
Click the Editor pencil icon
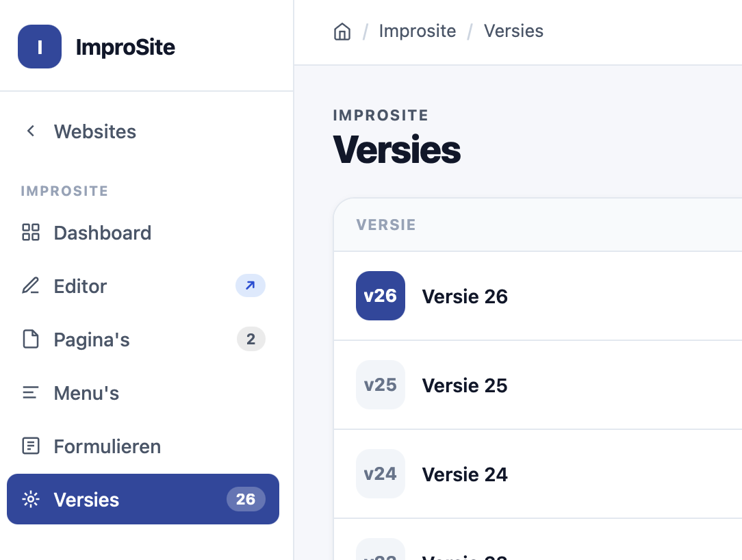(x=31, y=286)
